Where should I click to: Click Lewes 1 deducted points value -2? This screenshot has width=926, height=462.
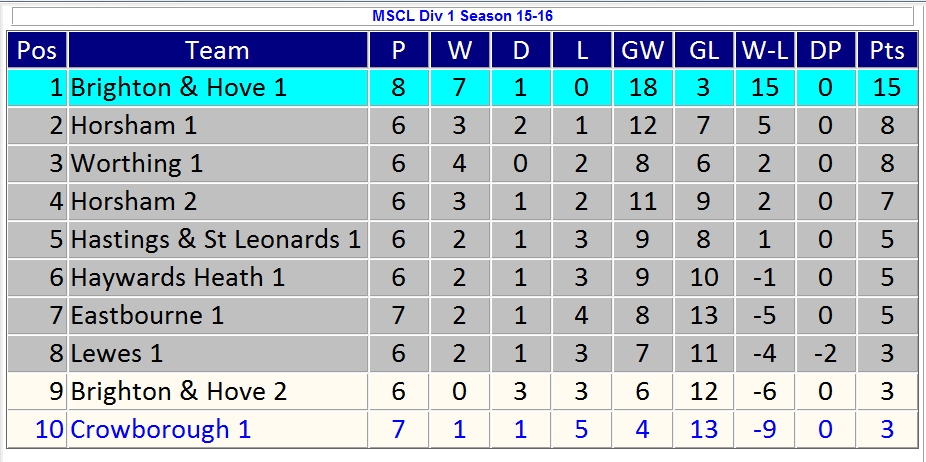point(825,353)
